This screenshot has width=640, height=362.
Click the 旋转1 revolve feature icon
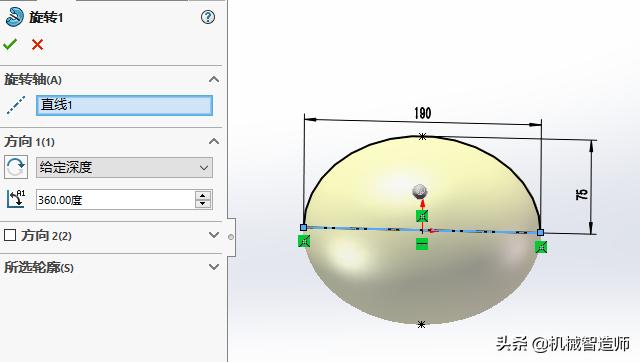coord(14,17)
